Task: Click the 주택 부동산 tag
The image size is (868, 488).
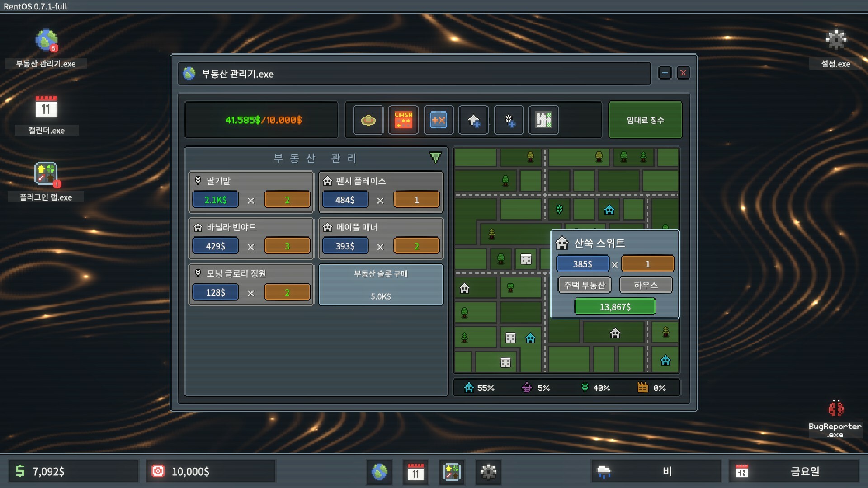Action: point(584,285)
